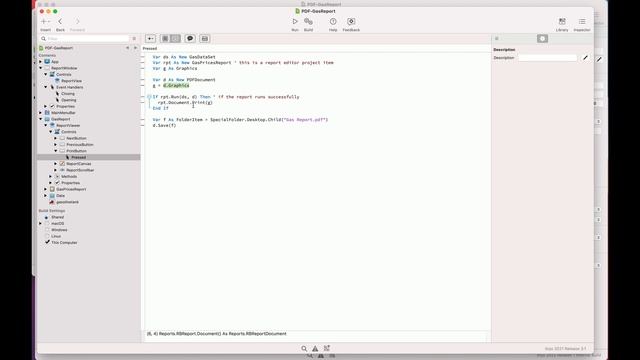Run the project with the Run icon
This screenshot has width=640, height=360.
click(x=295, y=22)
